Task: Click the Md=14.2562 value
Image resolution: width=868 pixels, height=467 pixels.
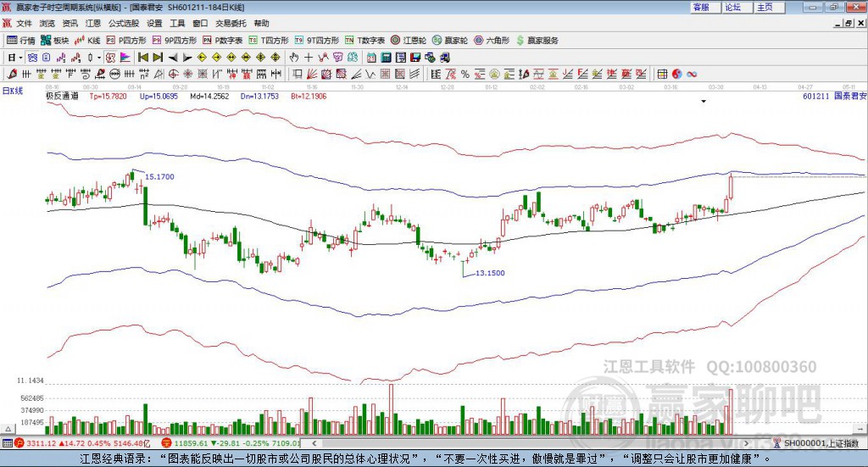Action: [x=209, y=96]
